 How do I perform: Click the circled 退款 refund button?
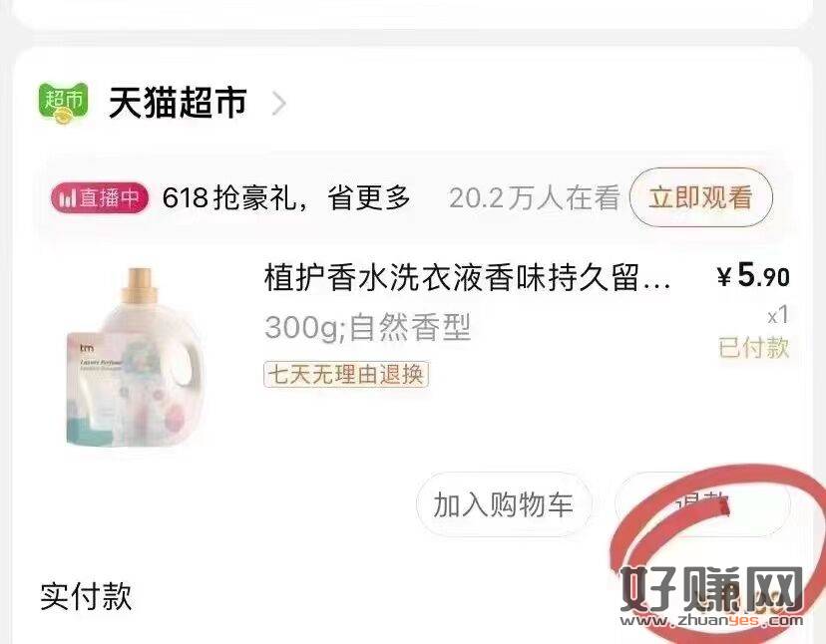(x=702, y=503)
